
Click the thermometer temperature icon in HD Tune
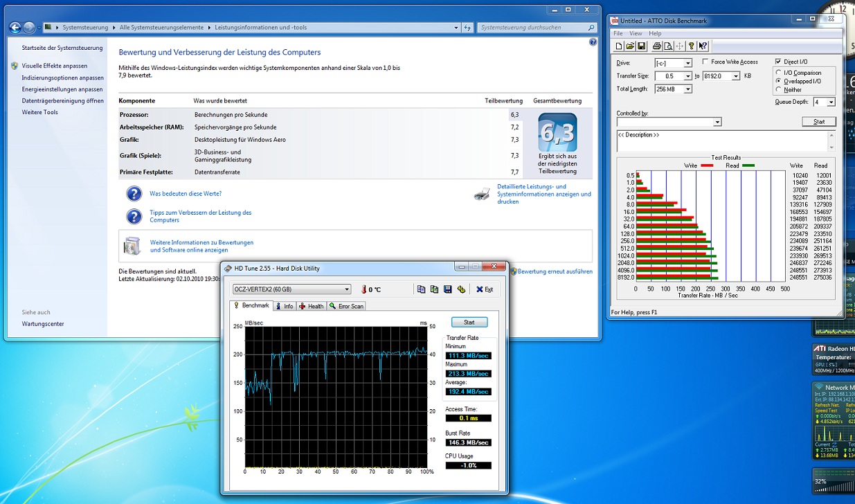pos(363,289)
